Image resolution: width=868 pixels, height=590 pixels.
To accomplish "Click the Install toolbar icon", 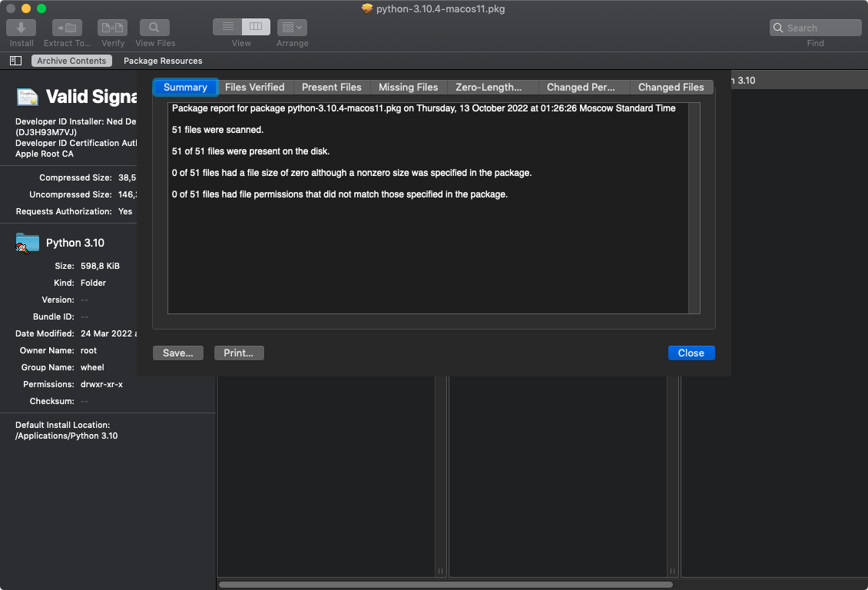I will 22,28.
